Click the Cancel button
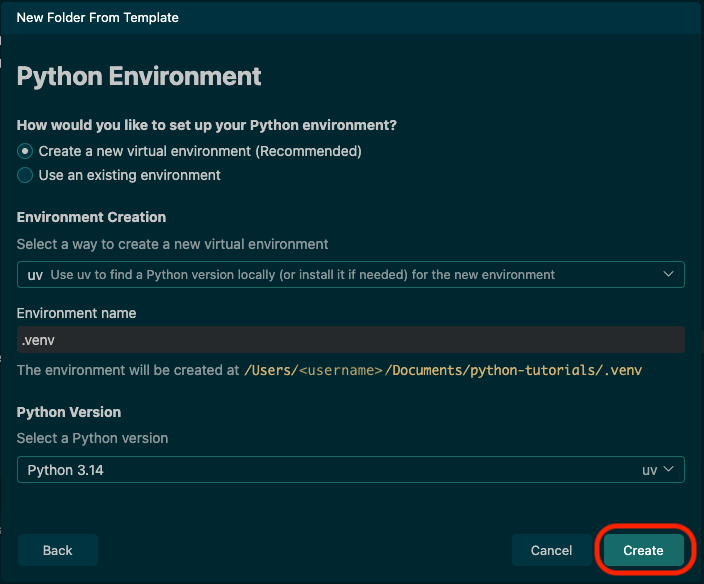The image size is (704, 584). tap(551, 550)
